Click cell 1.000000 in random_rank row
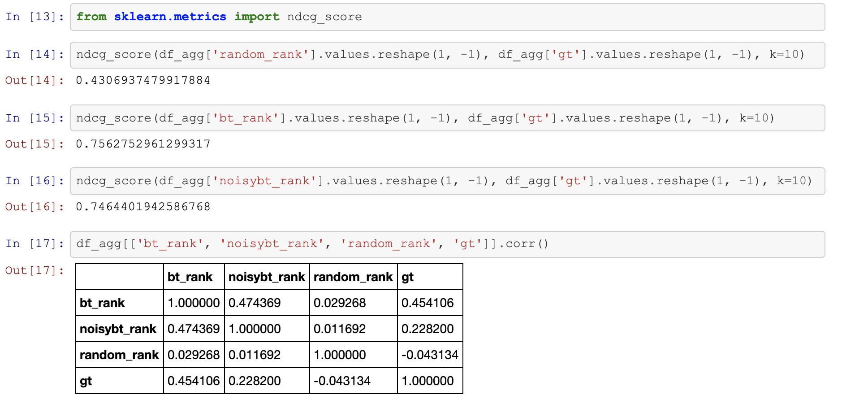 pyautogui.click(x=354, y=355)
